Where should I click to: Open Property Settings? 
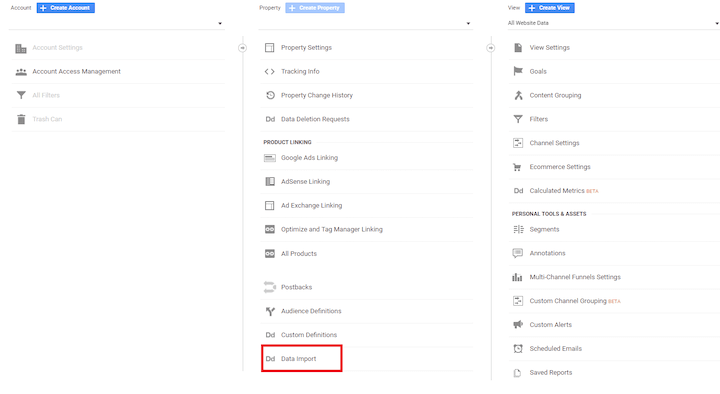306,47
